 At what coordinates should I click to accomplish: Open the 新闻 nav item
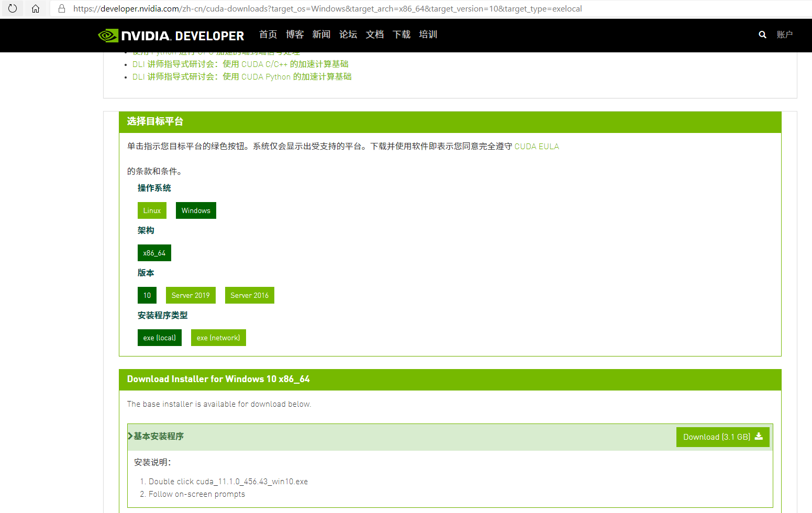click(x=321, y=35)
